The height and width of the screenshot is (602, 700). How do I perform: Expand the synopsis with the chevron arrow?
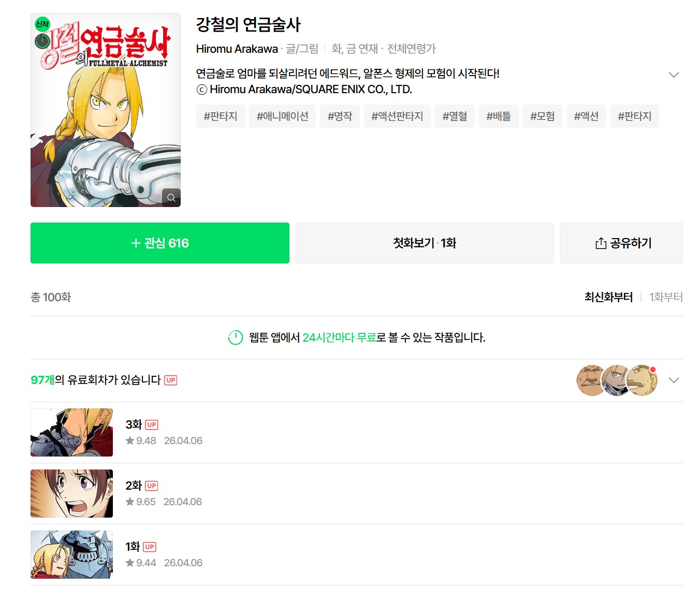[674, 75]
